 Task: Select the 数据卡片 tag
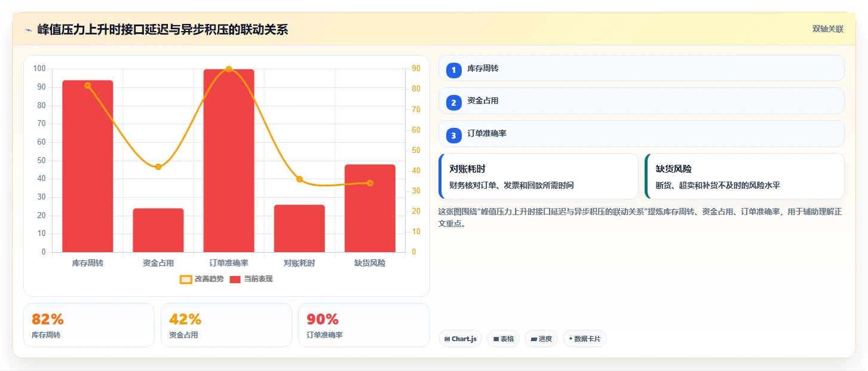pyautogui.click(x=585, y=339)
